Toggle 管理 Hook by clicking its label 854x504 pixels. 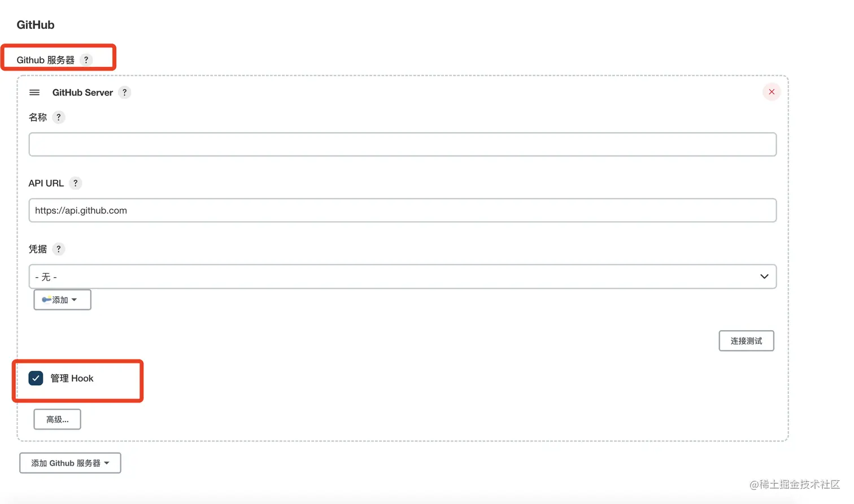click(x=72, y=378)
